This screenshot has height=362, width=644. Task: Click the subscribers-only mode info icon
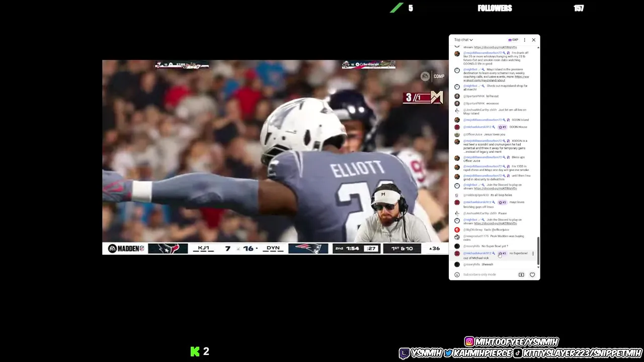pos(457,275)
